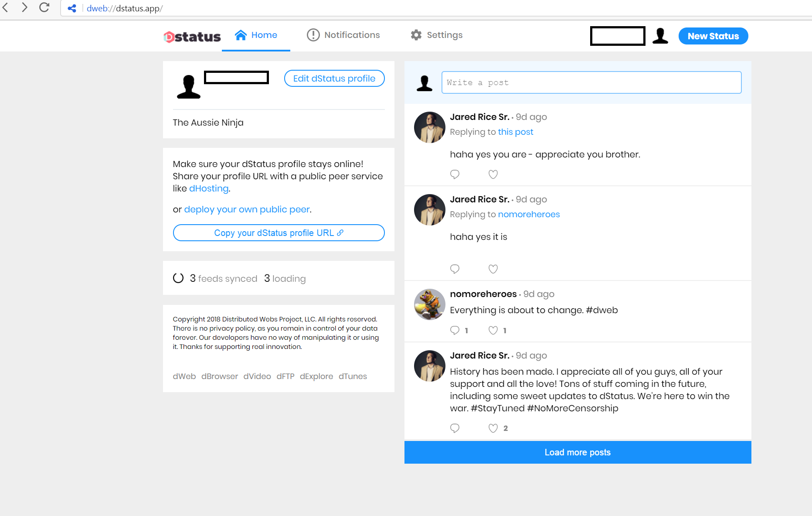Reload the page with refresh icon
This screenshot has height=516, width=812.
[44, 7]
